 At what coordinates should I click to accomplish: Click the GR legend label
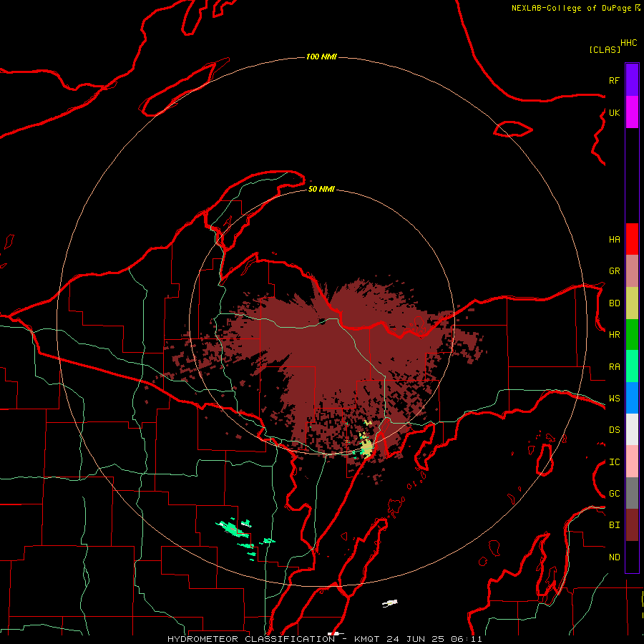pos(614,271)
